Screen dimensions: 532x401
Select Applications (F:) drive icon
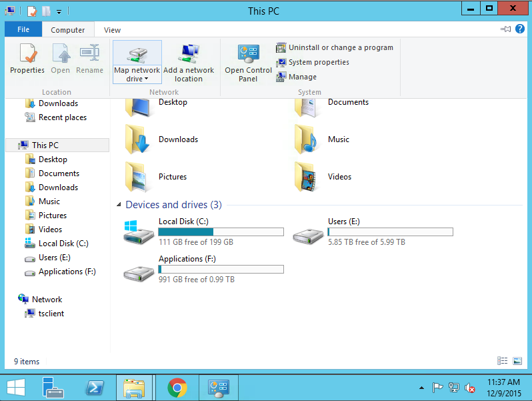pyautogui.click(x=139, y=273)
